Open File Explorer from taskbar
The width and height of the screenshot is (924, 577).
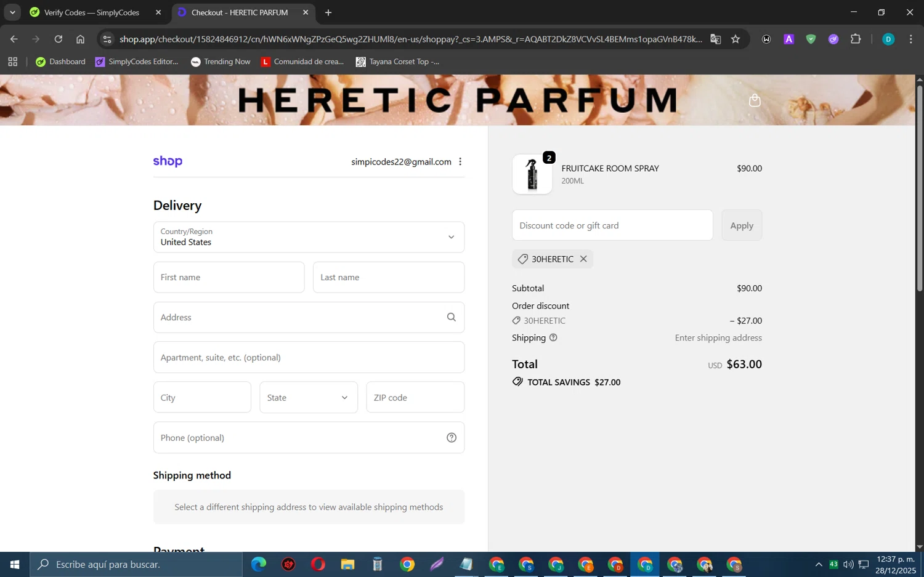[x=347, y=564]
